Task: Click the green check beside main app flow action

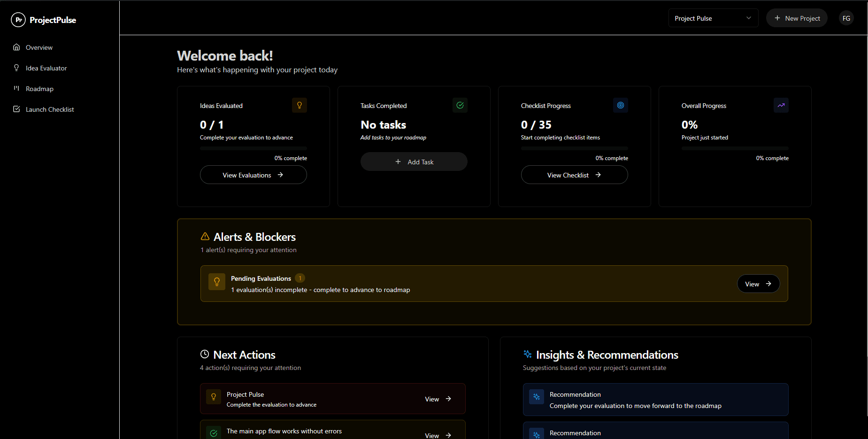Action: (x=214, y=432)
